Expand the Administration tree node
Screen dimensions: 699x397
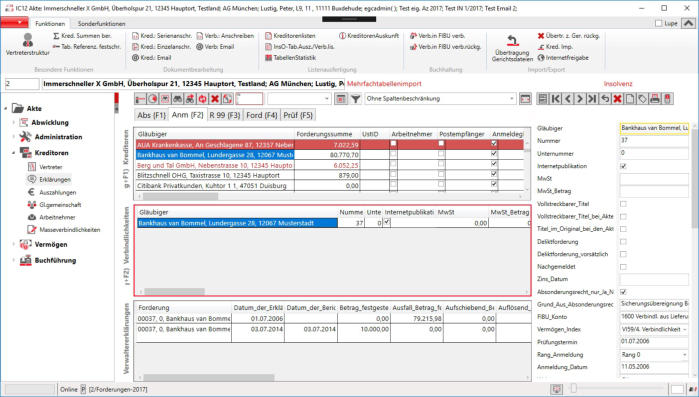tap(13, 137)
